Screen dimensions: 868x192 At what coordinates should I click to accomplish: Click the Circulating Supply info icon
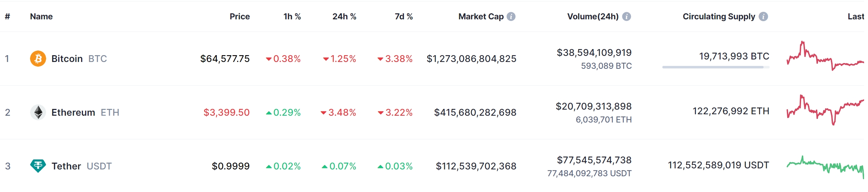click(764, 16)
